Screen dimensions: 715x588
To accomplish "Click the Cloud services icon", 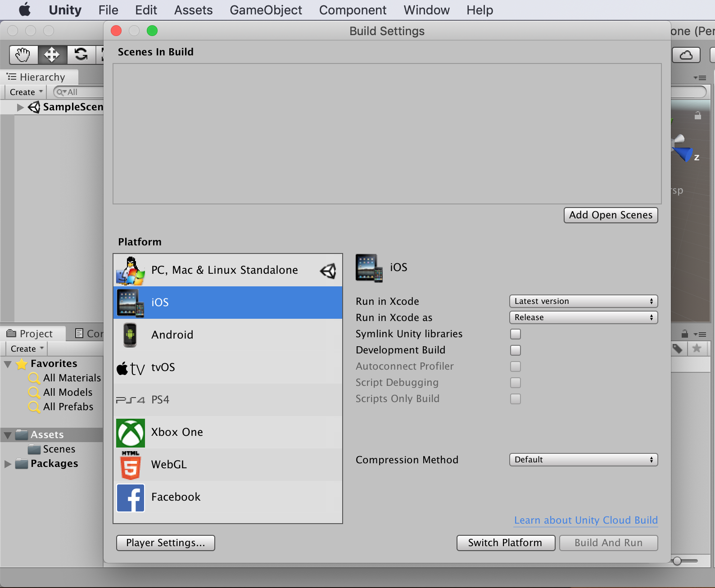I will coord(686,55).
